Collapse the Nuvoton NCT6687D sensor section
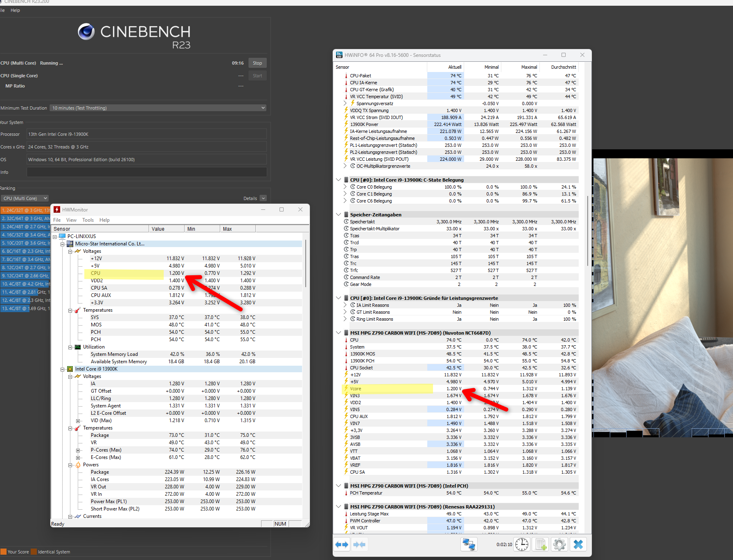Viewport: 733px width, 560px height. point(338,333)
